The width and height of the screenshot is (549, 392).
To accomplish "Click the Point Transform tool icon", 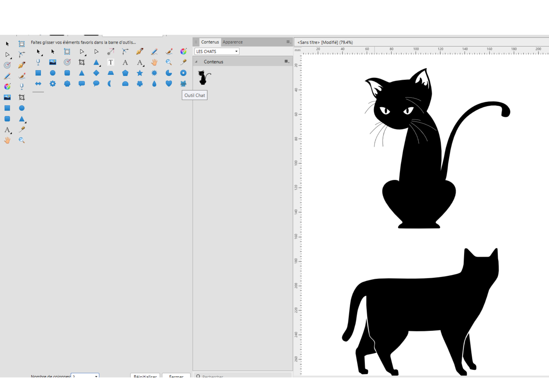I will pos(111,52).
